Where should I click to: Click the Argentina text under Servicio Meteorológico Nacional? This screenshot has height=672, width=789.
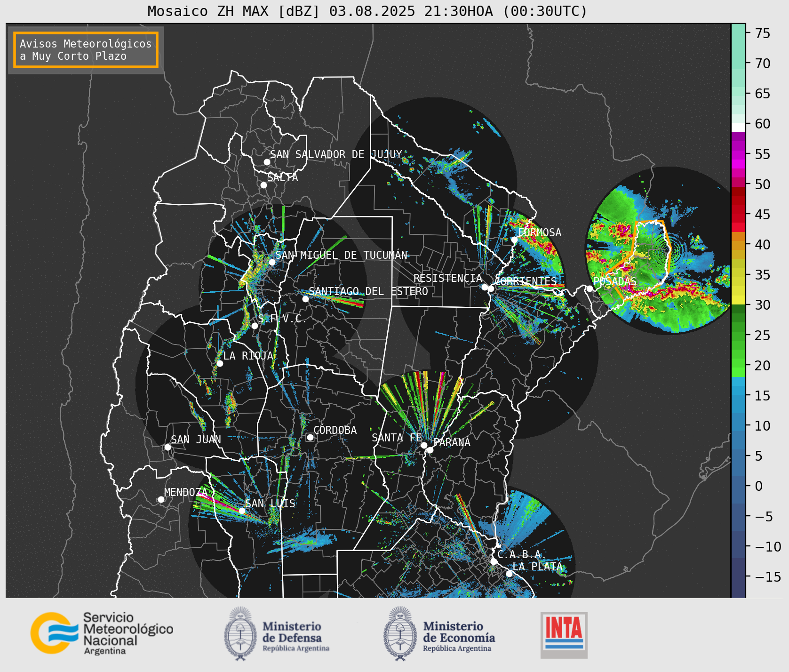pyautogui.click(x=104, y=651)
